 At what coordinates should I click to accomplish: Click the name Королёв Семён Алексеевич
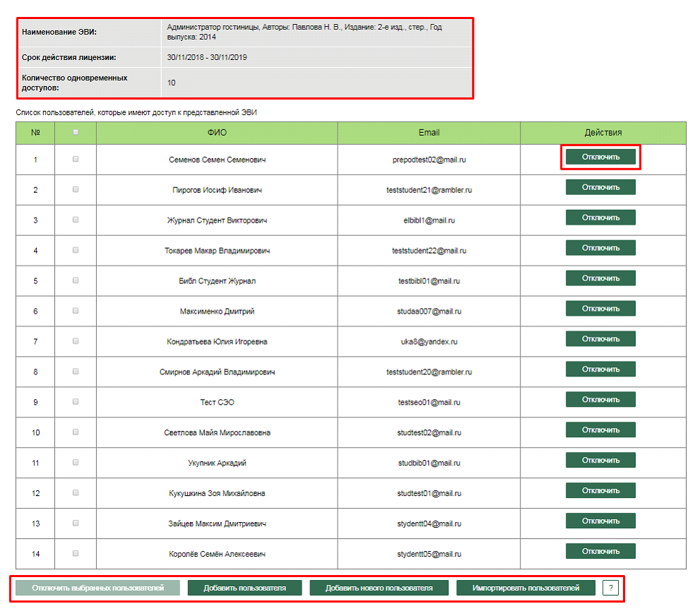coord(217,555)
